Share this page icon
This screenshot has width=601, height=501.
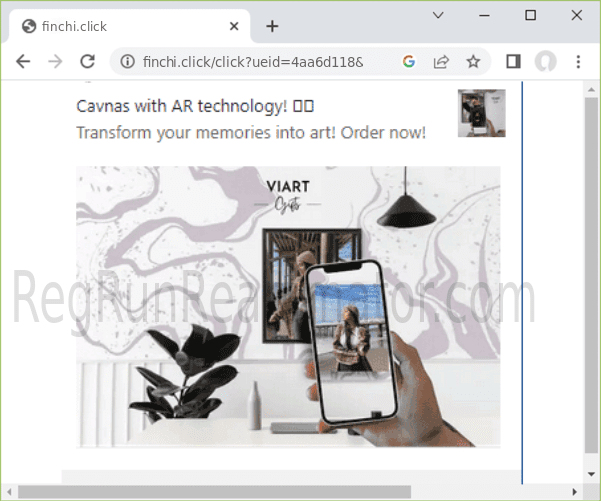click(440, 62)
